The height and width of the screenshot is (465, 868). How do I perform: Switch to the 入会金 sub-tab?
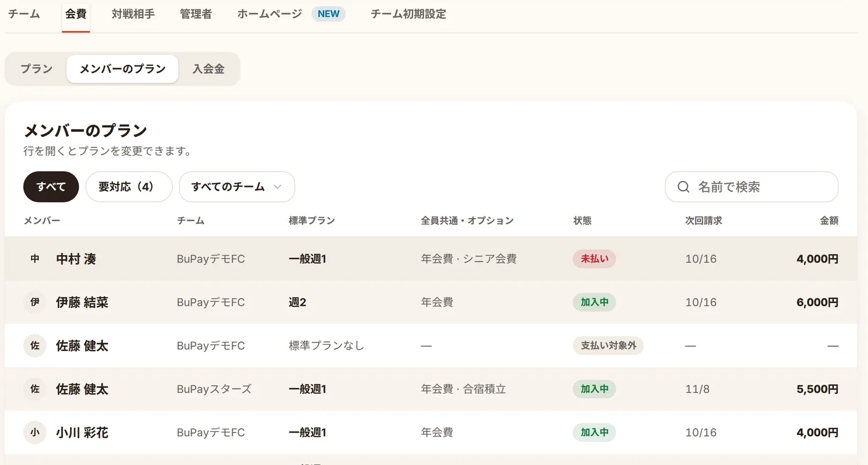point(208,69)
